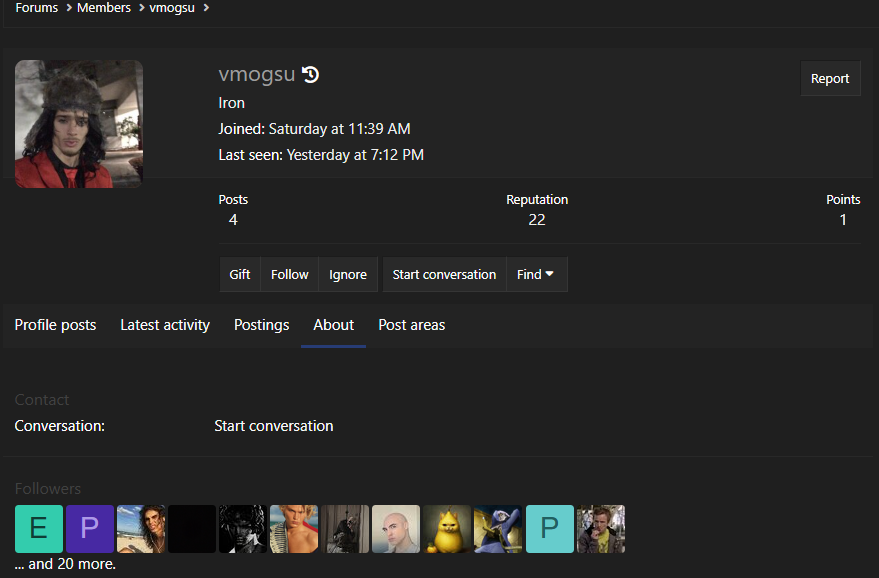Image resolution: width=879 pixels, height=578 pixels.
Task: Click the beach woman follower avatar
Action: tap(141, 529)
